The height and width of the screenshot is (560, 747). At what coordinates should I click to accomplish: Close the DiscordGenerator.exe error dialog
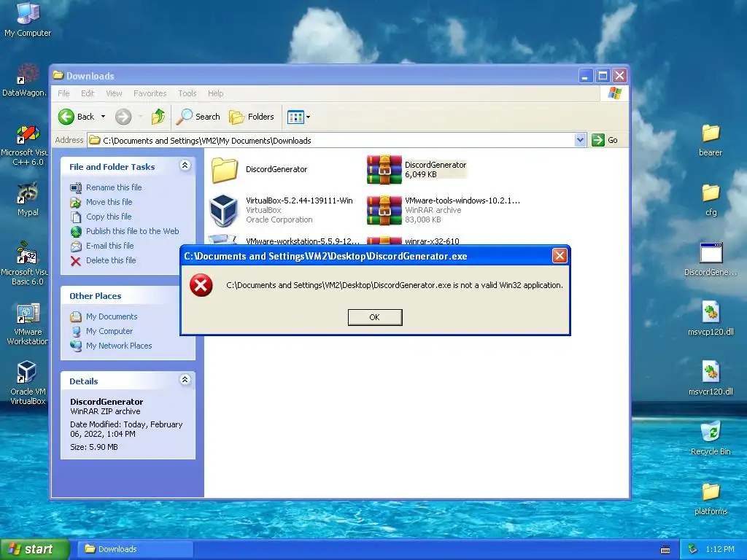tap(560, 256)
